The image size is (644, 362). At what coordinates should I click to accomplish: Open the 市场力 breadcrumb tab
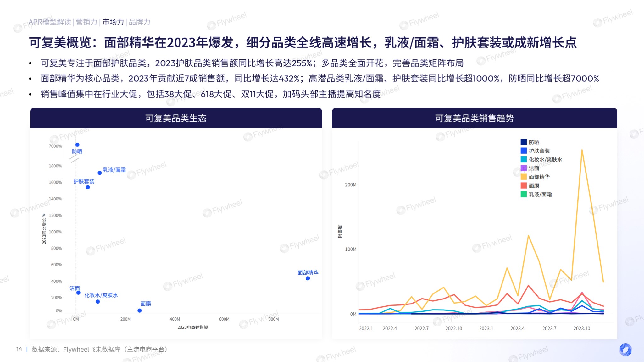pos(113,22)
